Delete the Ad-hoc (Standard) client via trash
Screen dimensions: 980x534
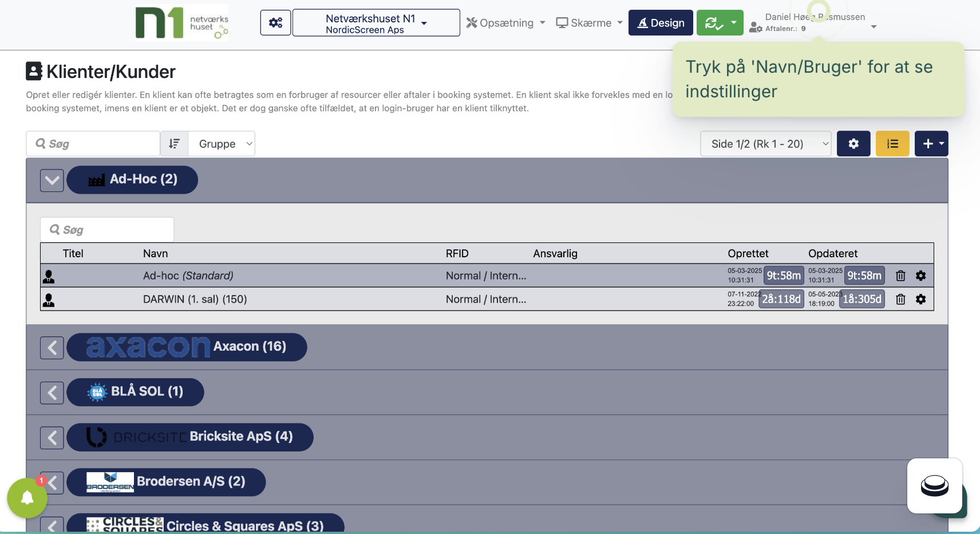900,276
